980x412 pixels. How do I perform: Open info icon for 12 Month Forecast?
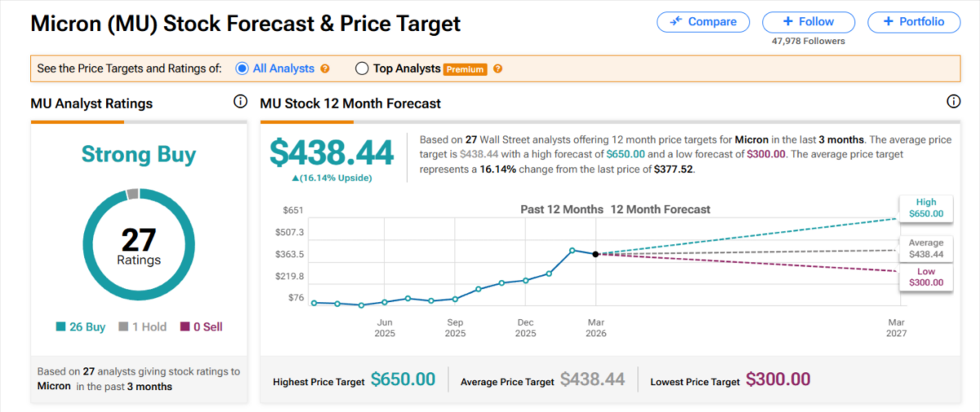pyautogui.click(x=953, y=102)
